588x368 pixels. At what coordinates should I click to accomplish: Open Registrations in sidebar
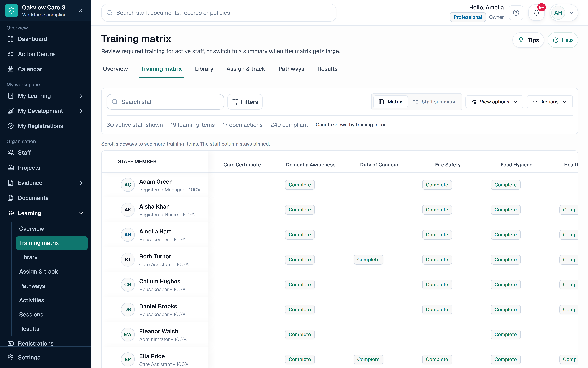(46, 343)
